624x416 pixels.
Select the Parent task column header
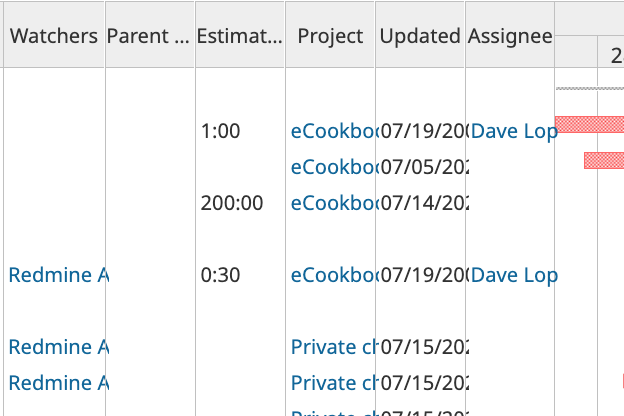tap(150, 36)
